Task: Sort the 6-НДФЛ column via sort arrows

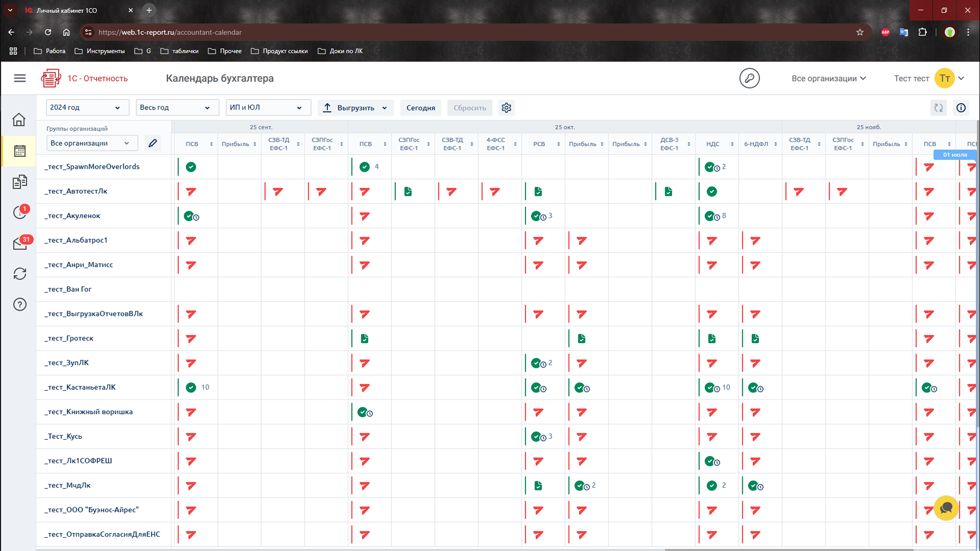Action: (x=775, y=144)
